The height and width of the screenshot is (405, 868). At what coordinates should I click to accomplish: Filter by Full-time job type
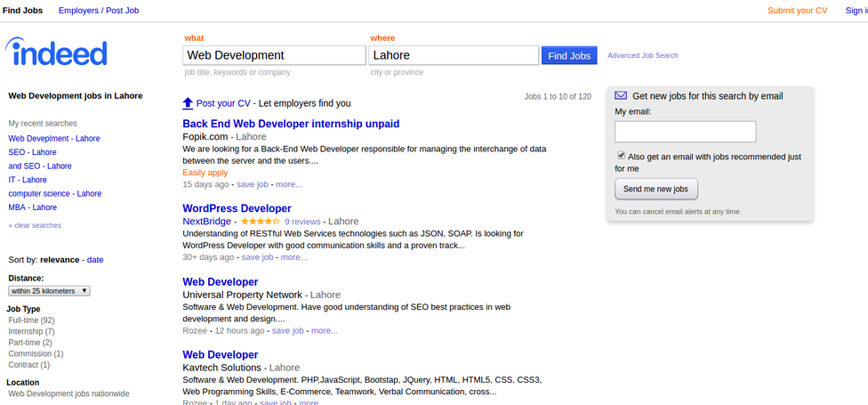tap(31, 320)
